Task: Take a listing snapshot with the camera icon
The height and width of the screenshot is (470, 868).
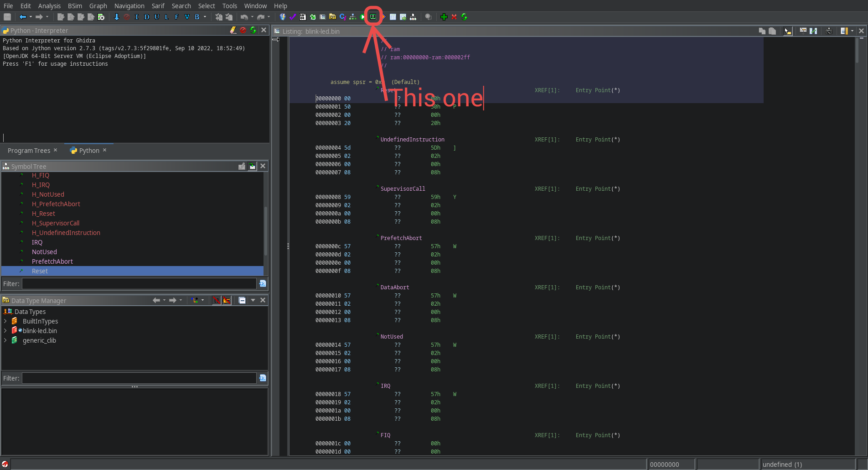Action: point(829,31)
